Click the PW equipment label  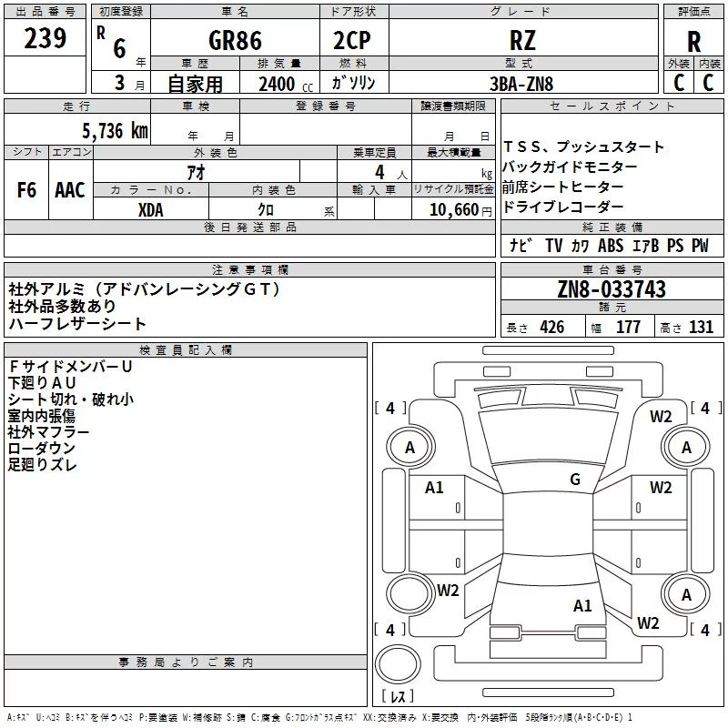[699, 246]
